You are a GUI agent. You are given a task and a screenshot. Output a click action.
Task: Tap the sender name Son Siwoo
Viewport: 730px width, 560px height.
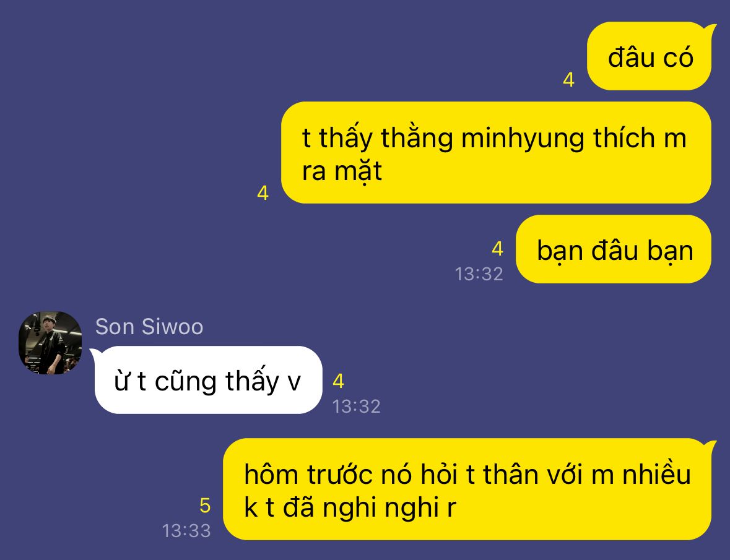coord(149,327)
